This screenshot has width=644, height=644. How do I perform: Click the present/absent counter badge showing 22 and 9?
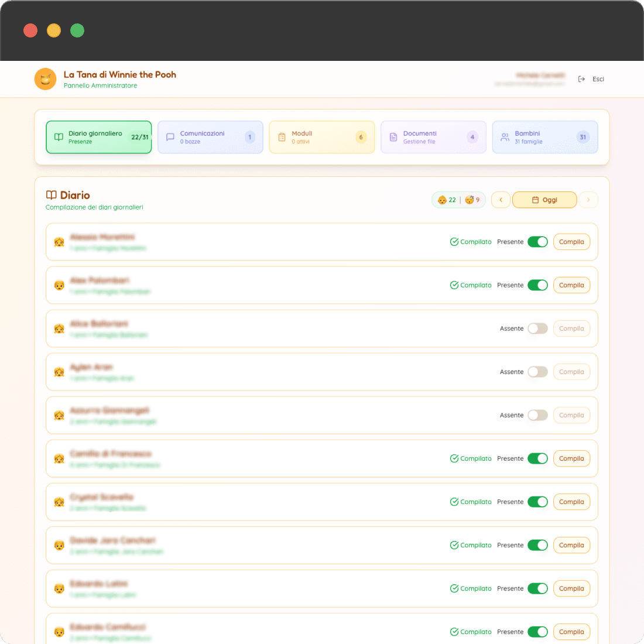(458, 200)
